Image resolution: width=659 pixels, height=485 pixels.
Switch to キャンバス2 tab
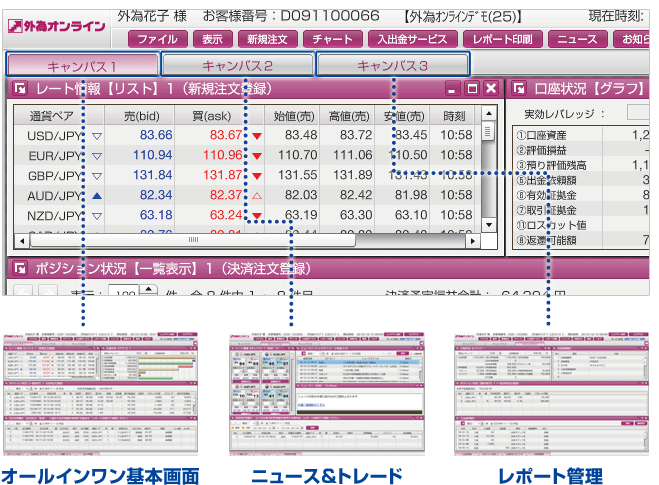pos(238,65)
